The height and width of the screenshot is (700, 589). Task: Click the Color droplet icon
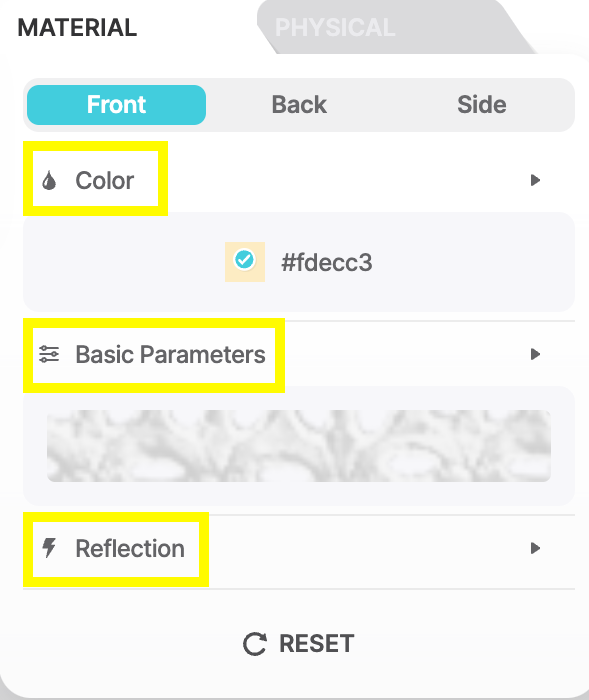49,181
